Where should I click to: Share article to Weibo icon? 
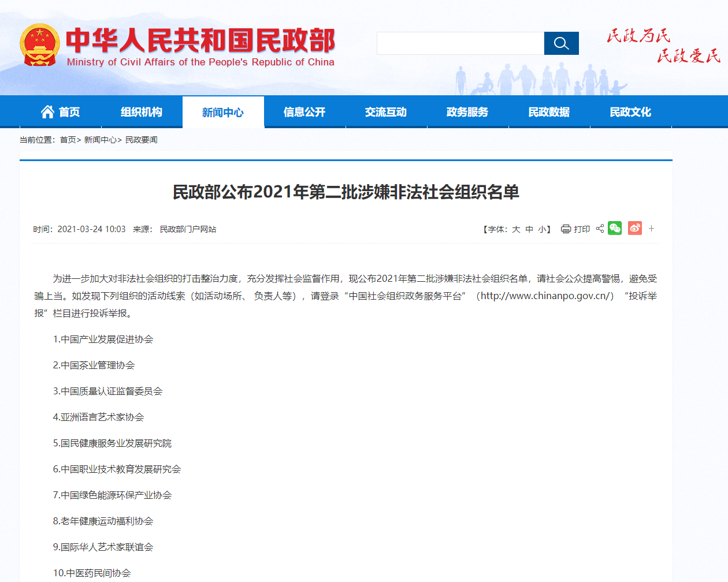click(x=635, y=229)
